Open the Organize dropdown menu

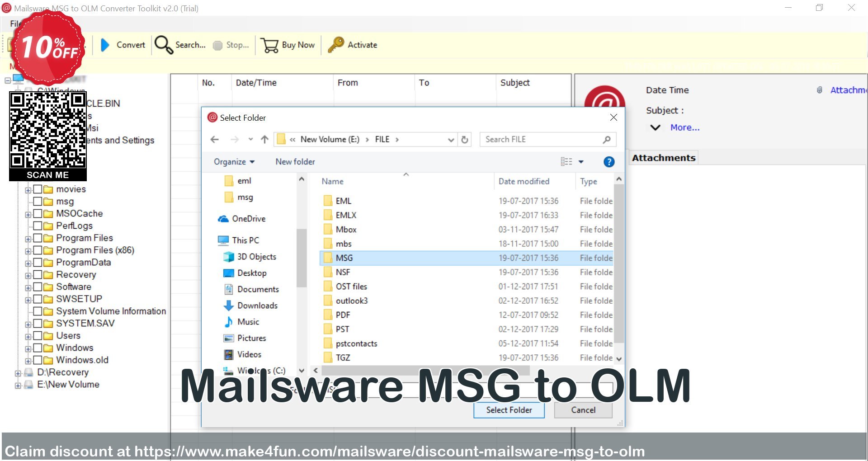(234, 162)
